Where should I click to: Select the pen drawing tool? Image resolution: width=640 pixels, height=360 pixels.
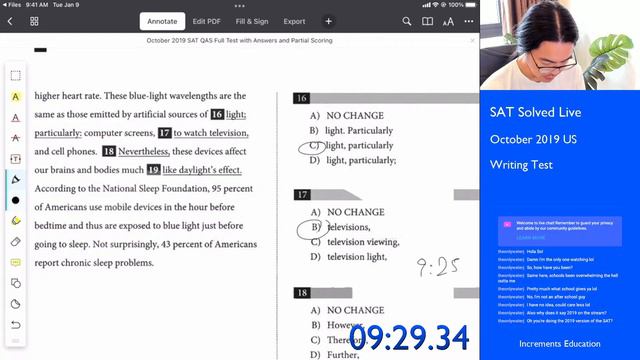pyautogui.click(x=16, y=180)
